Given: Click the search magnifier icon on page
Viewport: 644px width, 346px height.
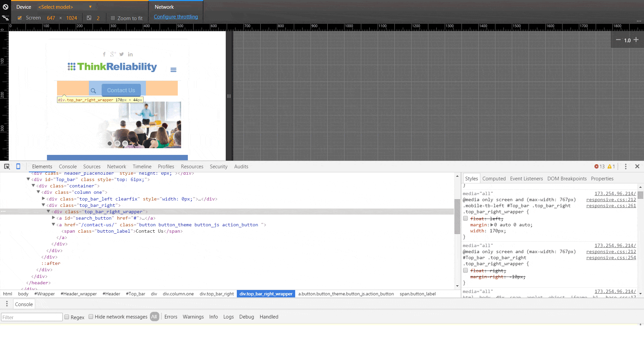Looking at the screenshot, I should tap(93, 91).
